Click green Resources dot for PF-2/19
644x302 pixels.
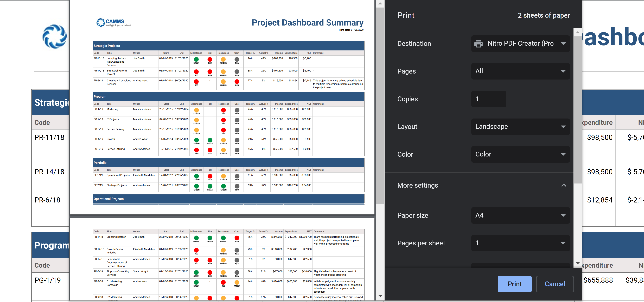pyautogui.click(x=223, y=186)
